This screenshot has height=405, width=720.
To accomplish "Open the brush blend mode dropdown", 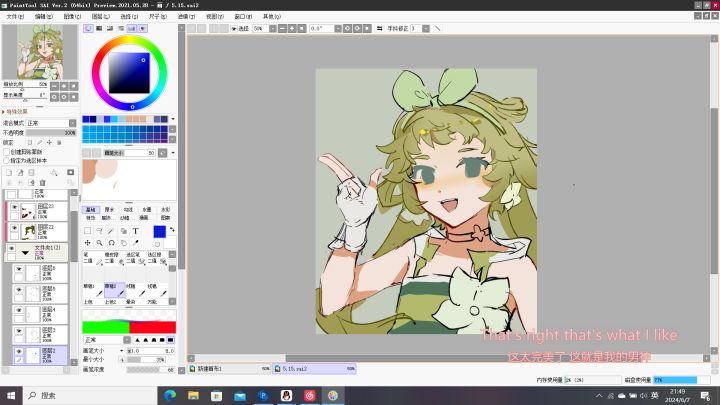I will pyautogui.click(x=127, y=340).
